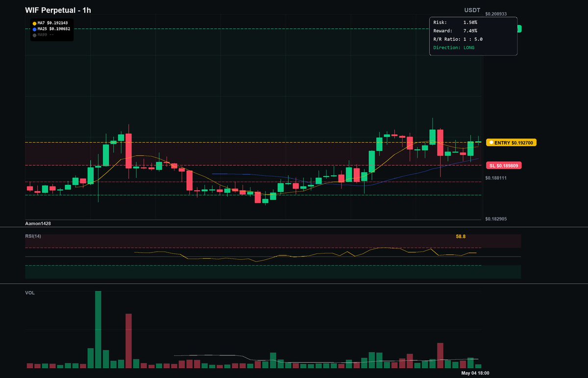Click the 'R/R Ratio: 1 : 5.0' row
588x378 pixels.
click(x=458, y=39)
